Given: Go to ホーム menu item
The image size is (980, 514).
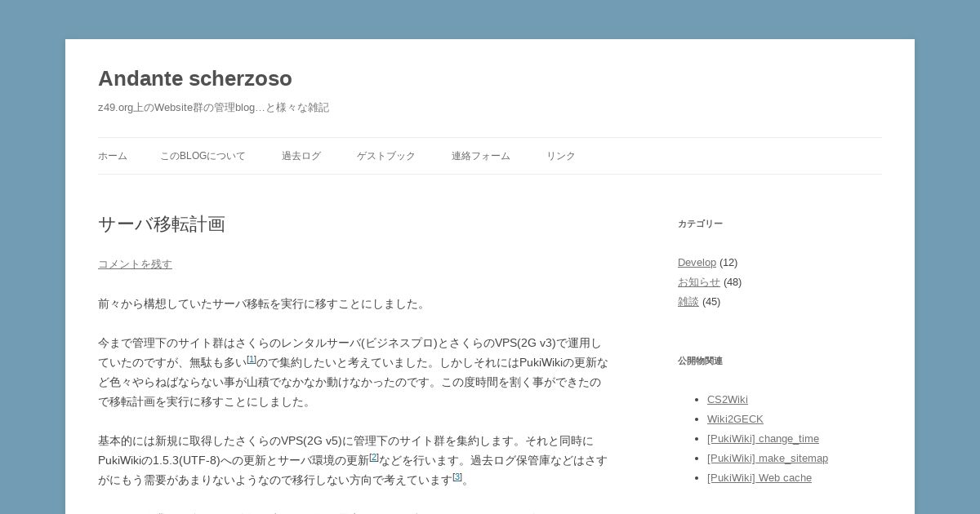Looking at the screenshot, I should [x=113, y=156].
